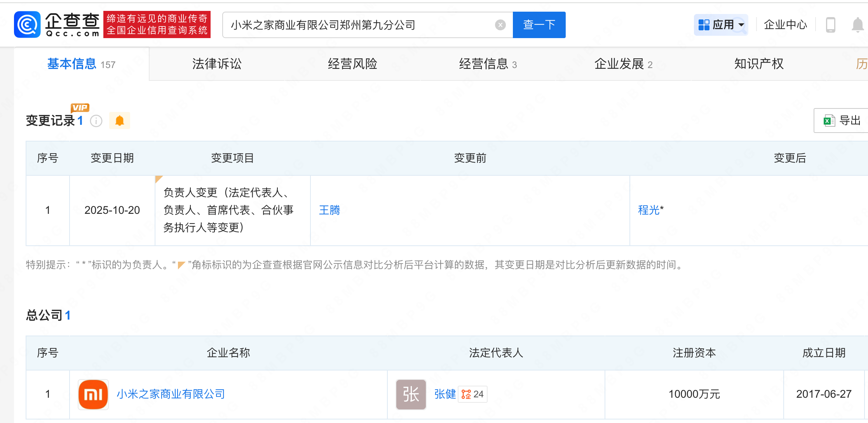The height and width of the screenshot is (423, 868).
Task: Open 王腾 person link
Action: [329, 210]
